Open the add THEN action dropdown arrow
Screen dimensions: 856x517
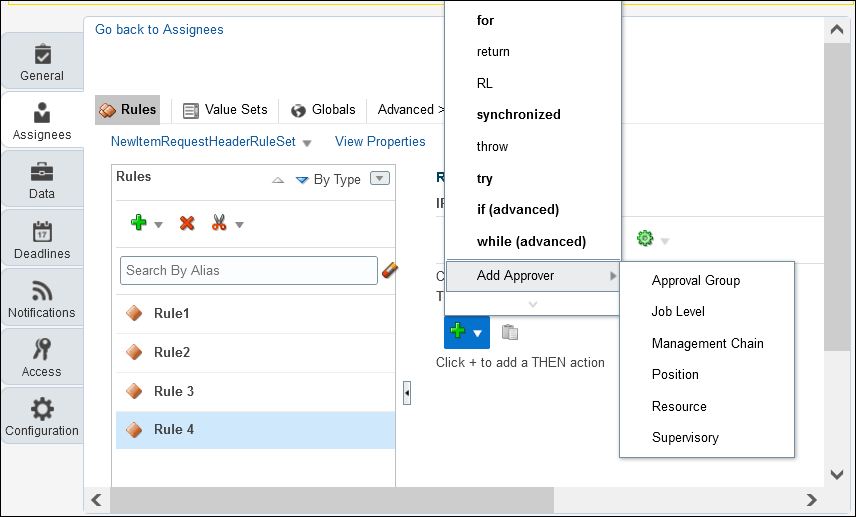[478, 333]
